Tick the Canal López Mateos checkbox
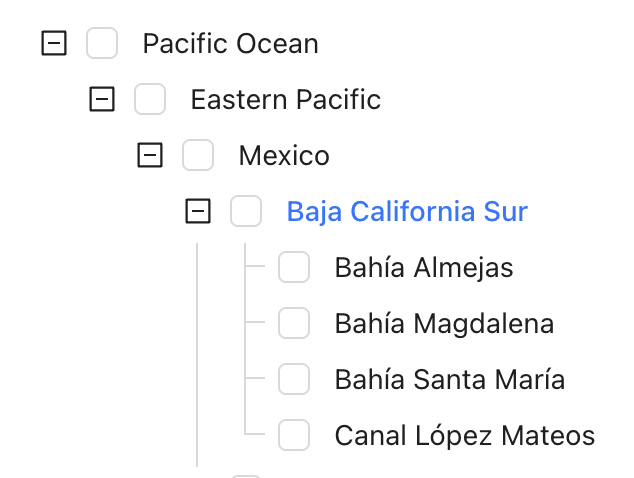This screenshot has width=634, height=478. coord(294,436)
